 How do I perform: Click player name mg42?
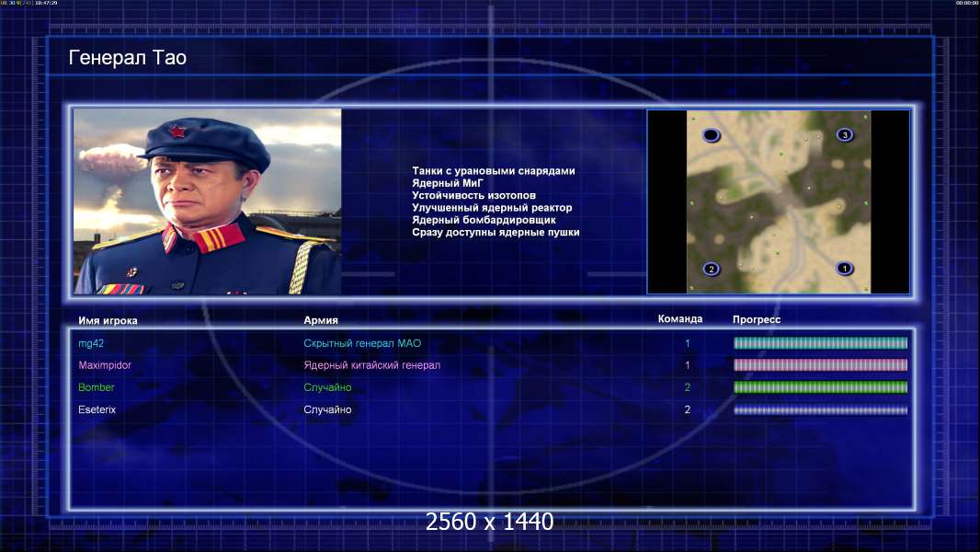[91, 343]
